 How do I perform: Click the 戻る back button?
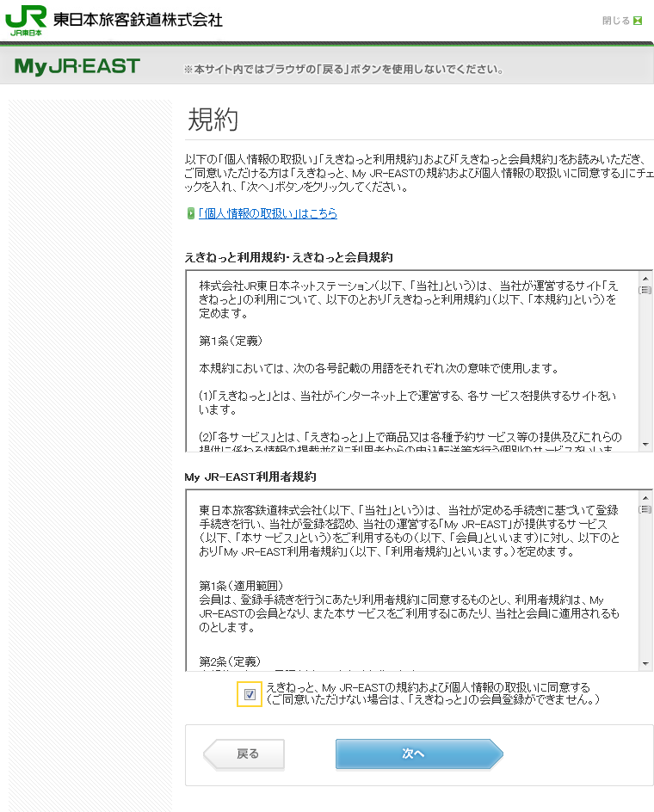pos(244,754)
